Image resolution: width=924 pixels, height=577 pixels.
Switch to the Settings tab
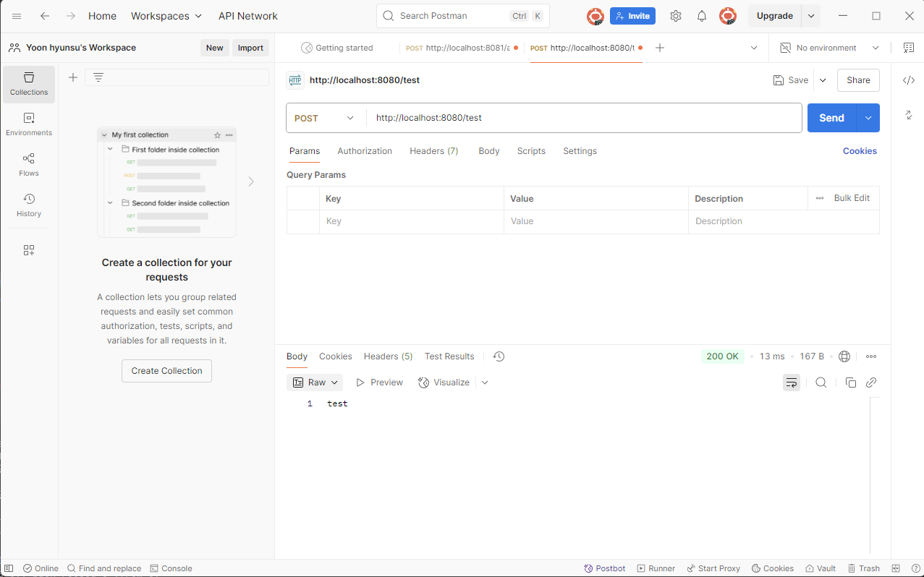tap(580, 151)
